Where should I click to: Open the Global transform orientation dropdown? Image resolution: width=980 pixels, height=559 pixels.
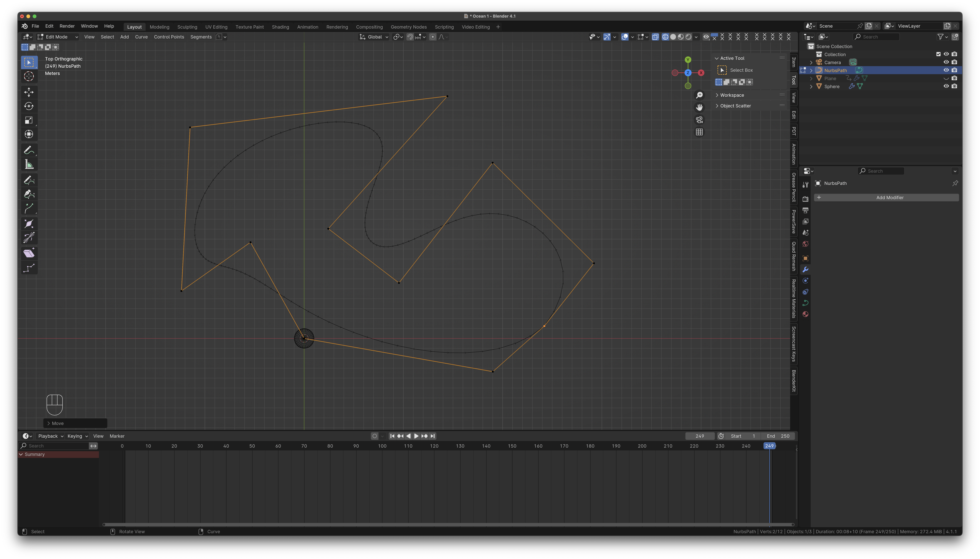pyautogui.click(x=374, y=37)
